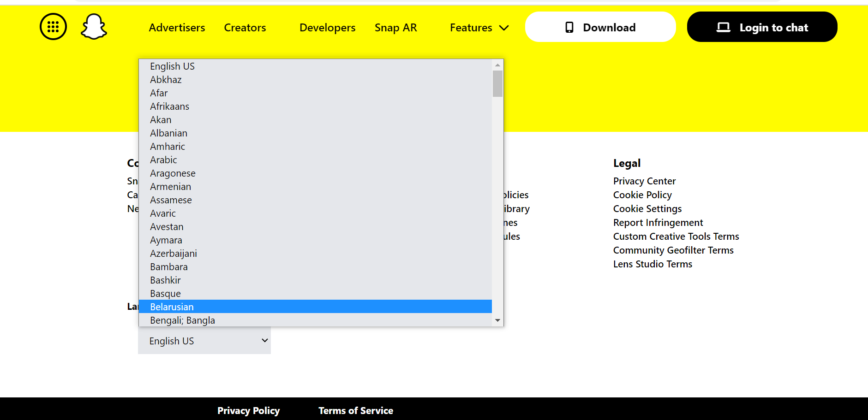Image resolution: width=868 pixels, height=420 pixels.
Task: Select Aragonese in the list
Action: click(x=315, y=173)
